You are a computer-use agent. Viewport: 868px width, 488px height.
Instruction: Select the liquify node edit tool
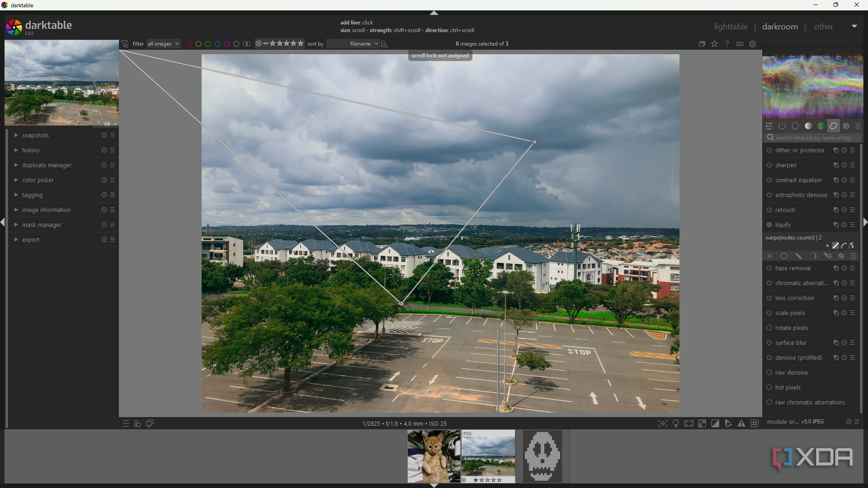[852, 246]
